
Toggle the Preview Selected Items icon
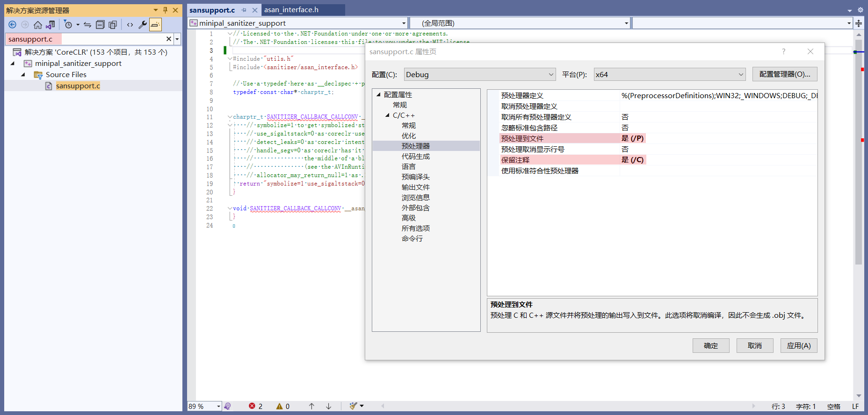point(155,25)
